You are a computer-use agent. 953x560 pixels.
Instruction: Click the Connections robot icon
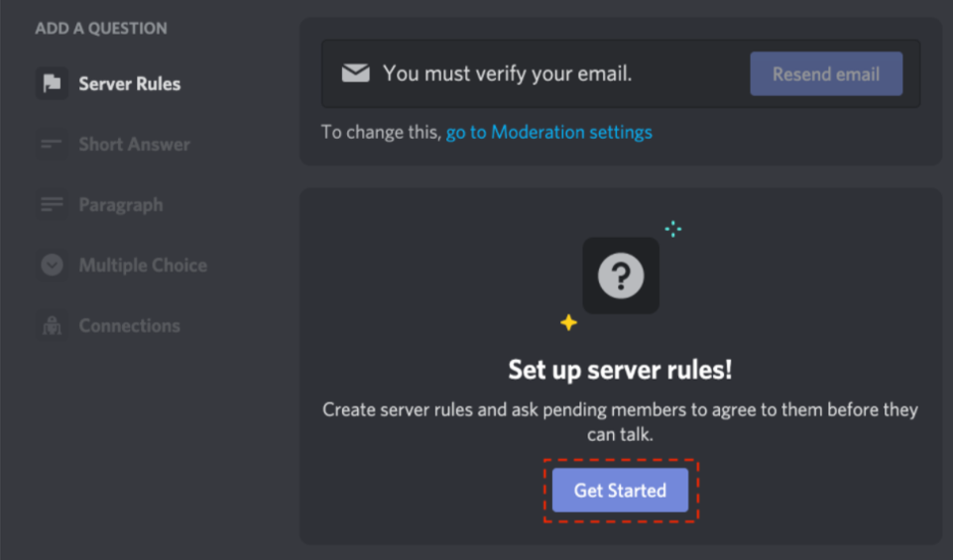[52, 325]
